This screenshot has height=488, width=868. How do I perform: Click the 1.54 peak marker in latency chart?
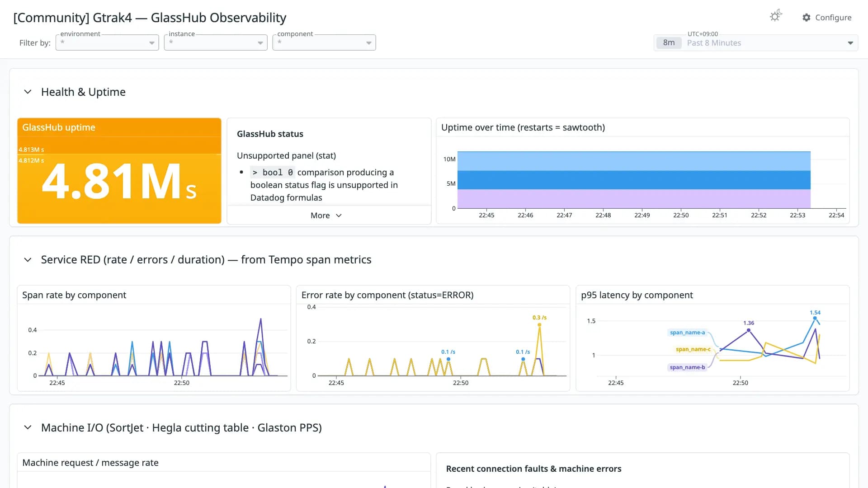[815, 318]
